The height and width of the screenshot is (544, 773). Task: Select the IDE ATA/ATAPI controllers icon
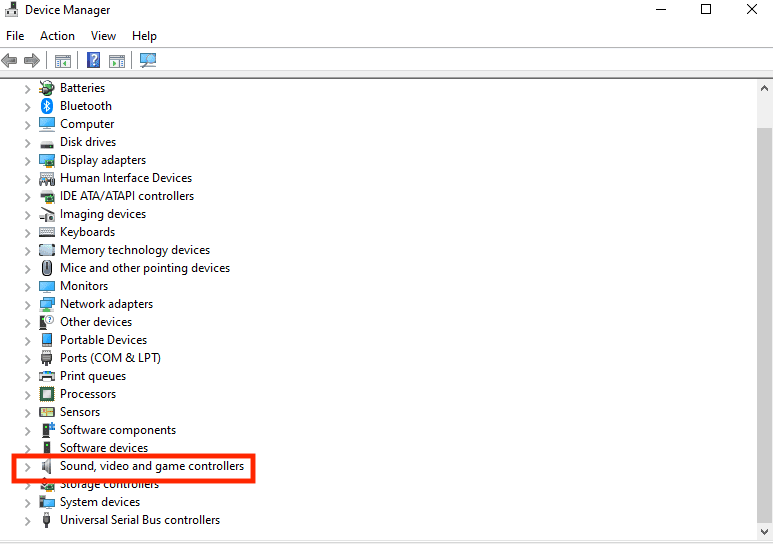pyautogui.click(x=47, y=196)
